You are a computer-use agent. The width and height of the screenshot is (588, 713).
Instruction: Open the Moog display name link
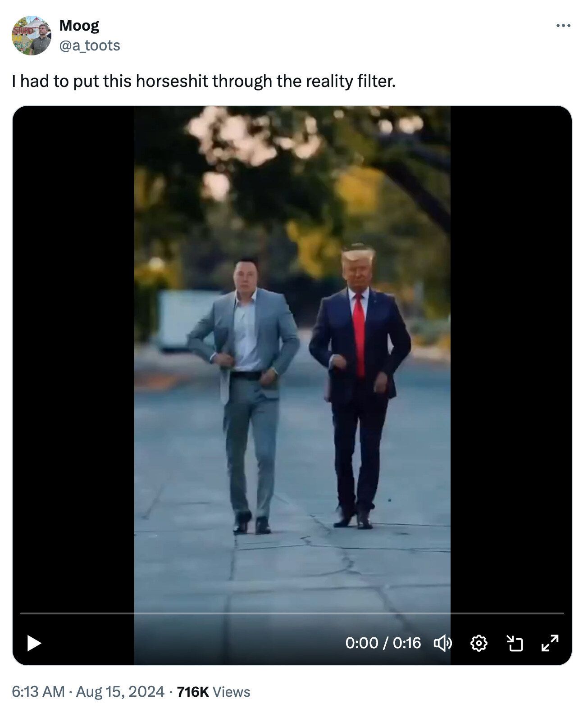pyautogui.click(x=79, y=25)
